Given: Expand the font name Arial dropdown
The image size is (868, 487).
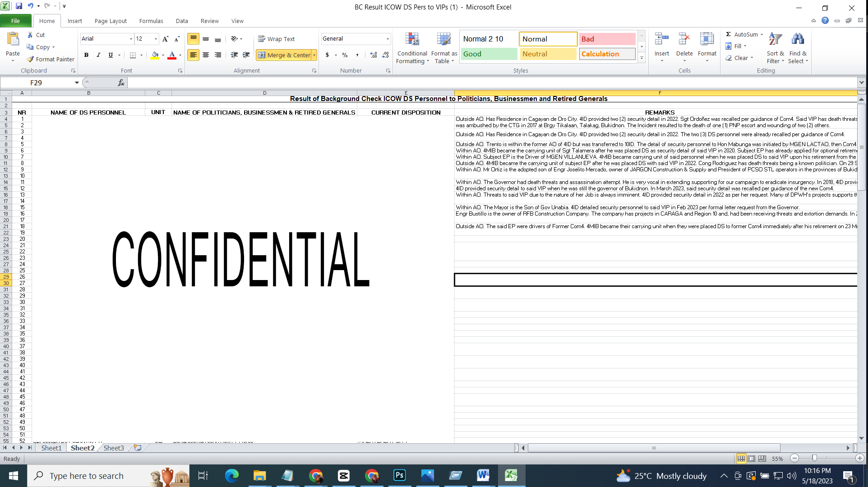Looking at the screenshot, I should coord(131,39).
